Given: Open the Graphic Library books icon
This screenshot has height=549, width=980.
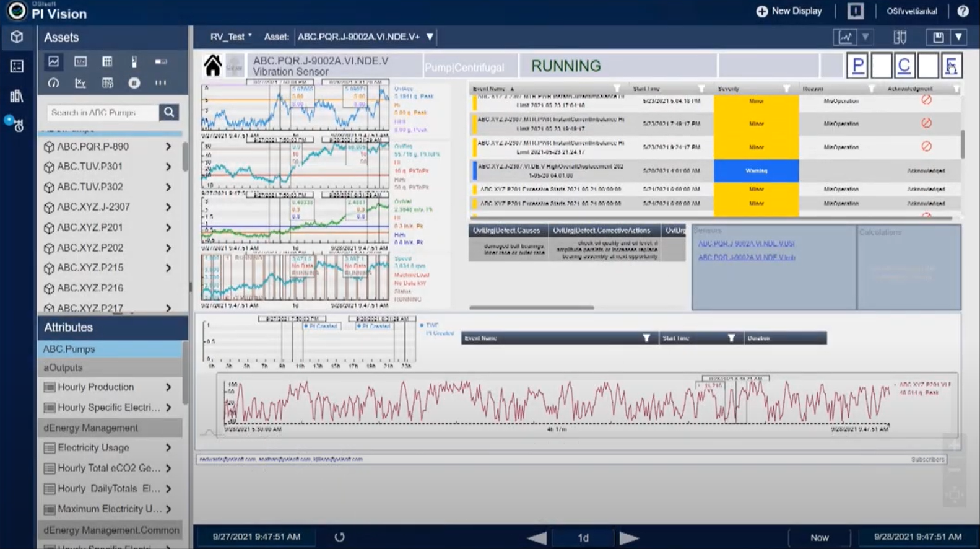Looking at the screenshot, I should click(x=17, y=95).
